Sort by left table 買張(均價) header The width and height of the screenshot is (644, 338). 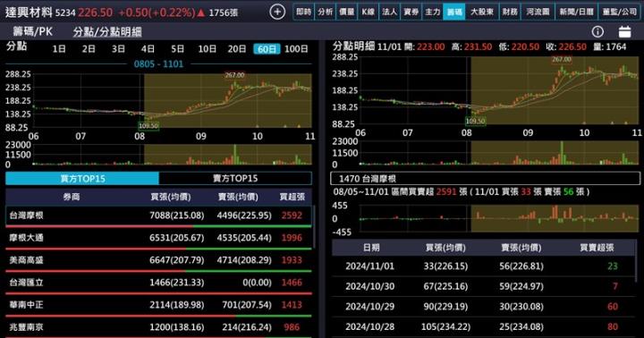(x=171, y=197)
